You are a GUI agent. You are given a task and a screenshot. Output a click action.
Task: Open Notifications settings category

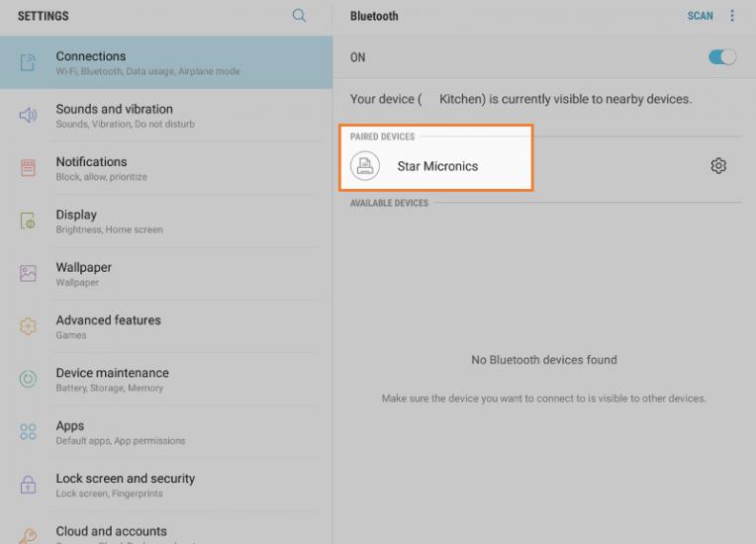pyautogui.click(x=166, y=168)
